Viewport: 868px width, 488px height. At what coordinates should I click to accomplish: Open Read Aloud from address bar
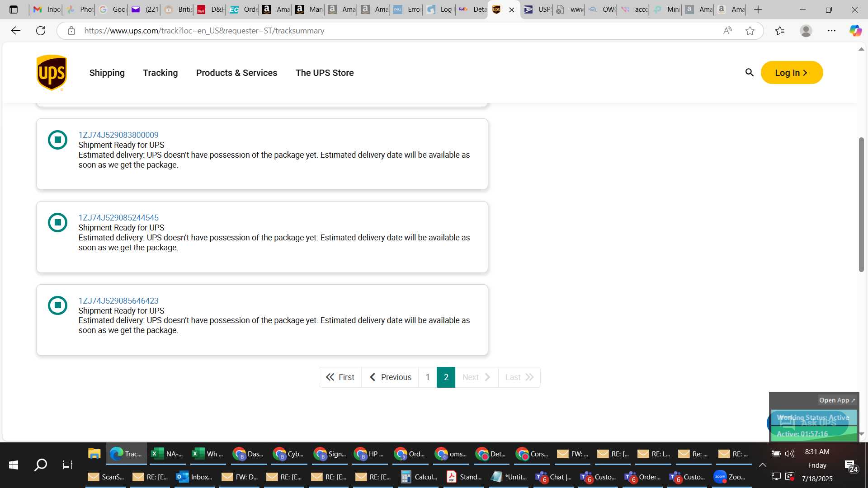727,31
